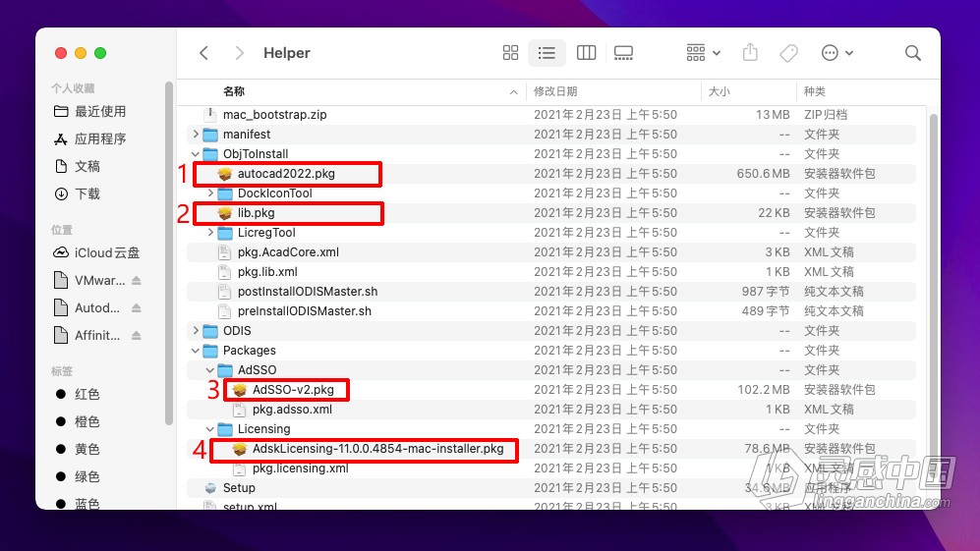This screenshot has width=980, height=551.
Task: Eject the VMwar... volume
Action: click(137, 281)
